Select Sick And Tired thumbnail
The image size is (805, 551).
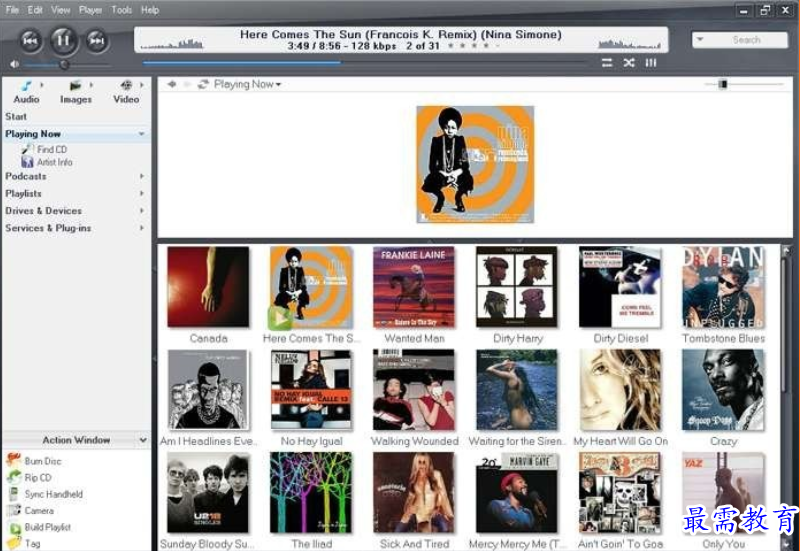coord(414,492)
